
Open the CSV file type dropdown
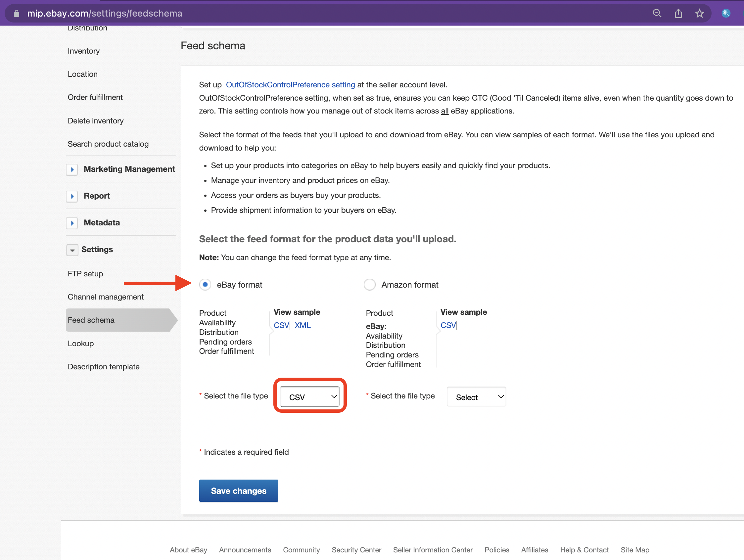pyautogui.click(x=310, y=397)
